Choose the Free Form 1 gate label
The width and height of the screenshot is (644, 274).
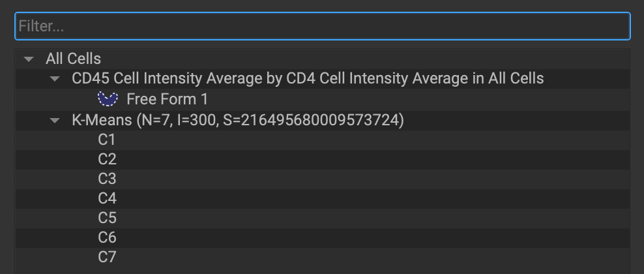click(167, 99)
